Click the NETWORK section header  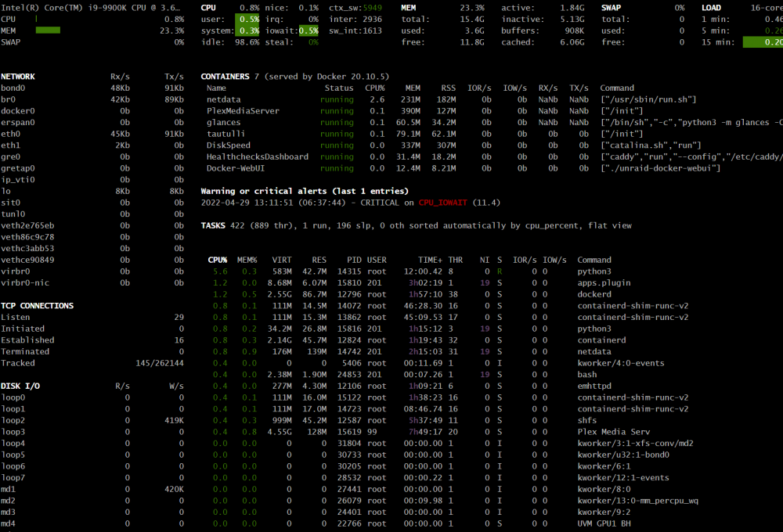click(17, 77)
